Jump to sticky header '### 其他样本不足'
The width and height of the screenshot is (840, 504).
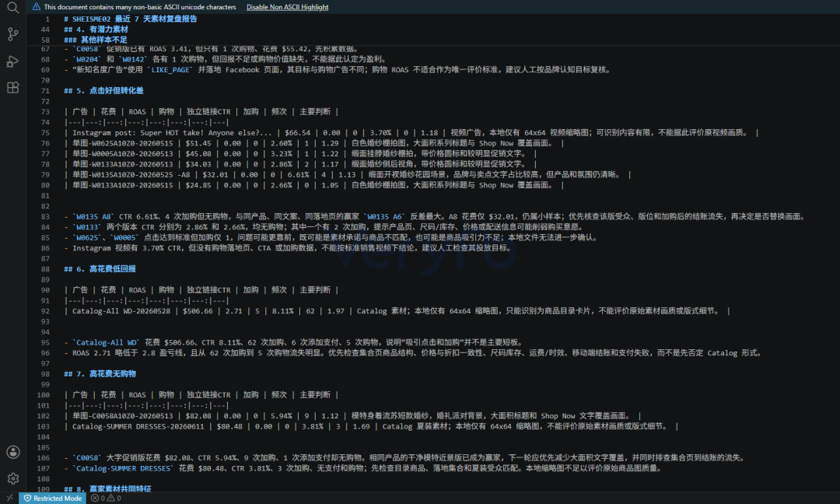[96, 40]
